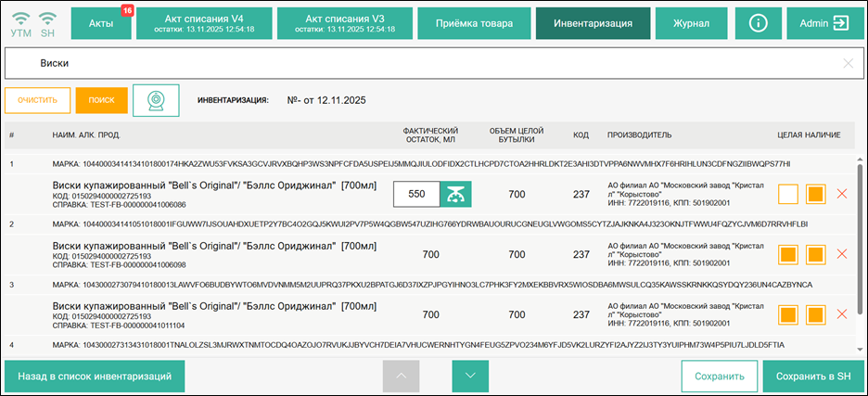This screenshot has width=868, height=396.
Task: Edit the 550 actual remainder field
Action: (416, 194)
